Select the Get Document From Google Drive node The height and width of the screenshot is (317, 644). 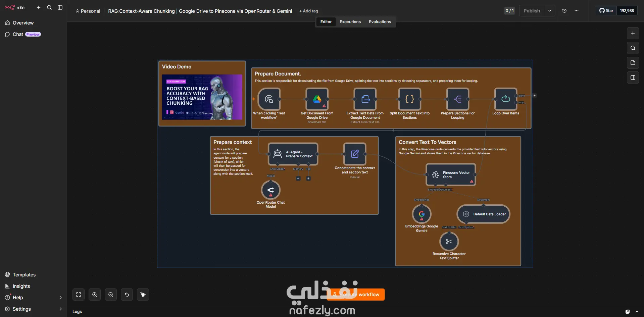[x=317, y=99]
